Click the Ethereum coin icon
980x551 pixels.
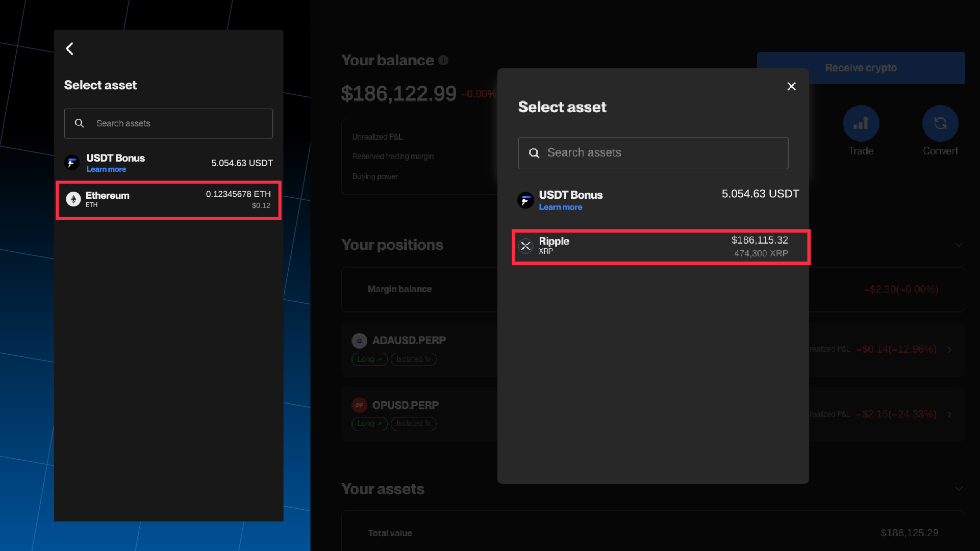[x=73, y=199]
